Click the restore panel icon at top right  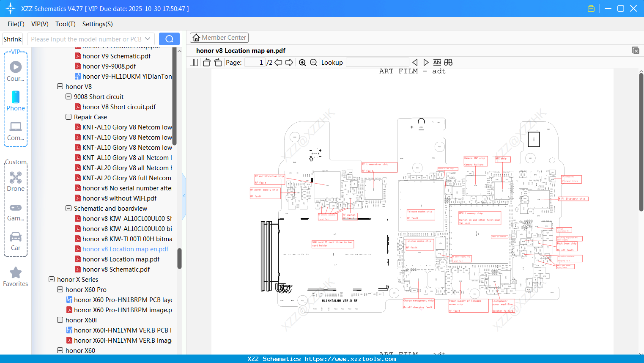tap(636, 50)
